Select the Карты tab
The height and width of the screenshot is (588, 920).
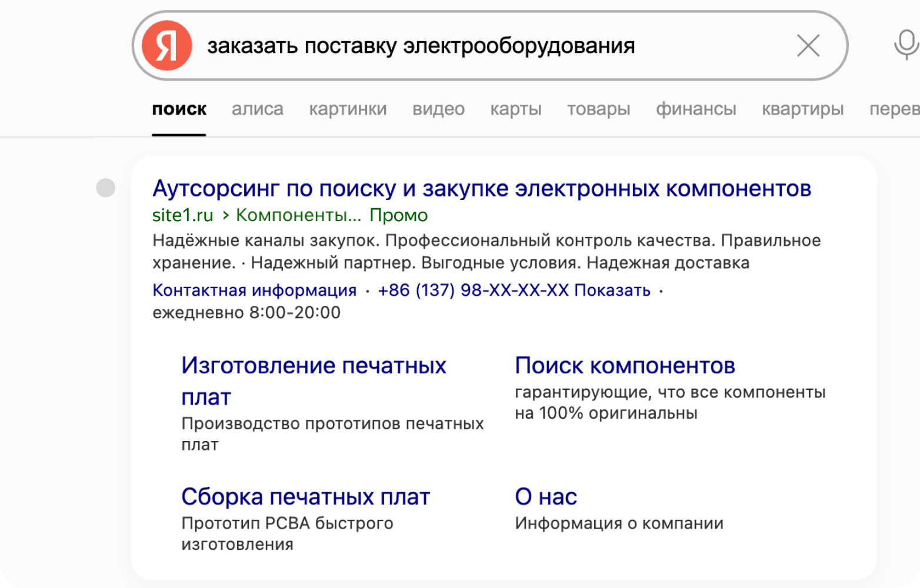click(x=515, y=109)
